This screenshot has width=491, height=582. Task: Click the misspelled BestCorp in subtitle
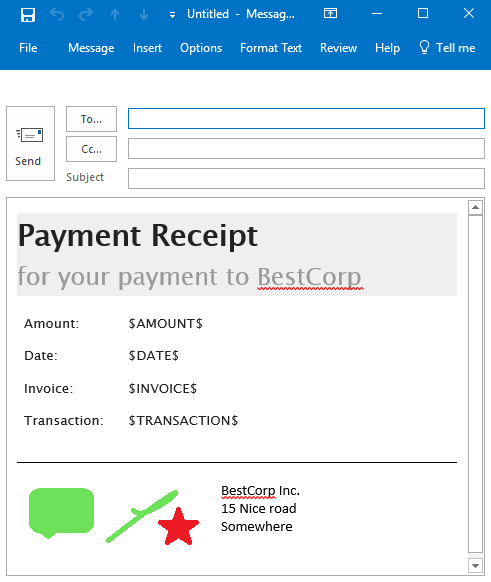pos(309,277)
